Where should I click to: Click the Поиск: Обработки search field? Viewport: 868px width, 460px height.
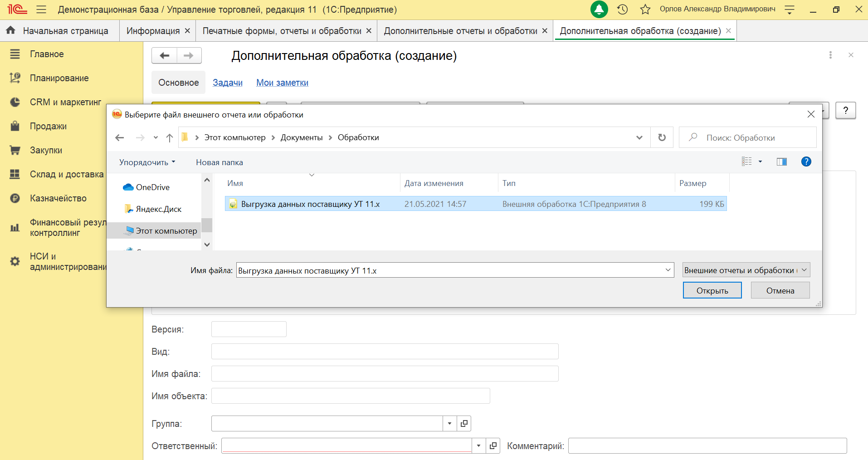click(747, 137)
